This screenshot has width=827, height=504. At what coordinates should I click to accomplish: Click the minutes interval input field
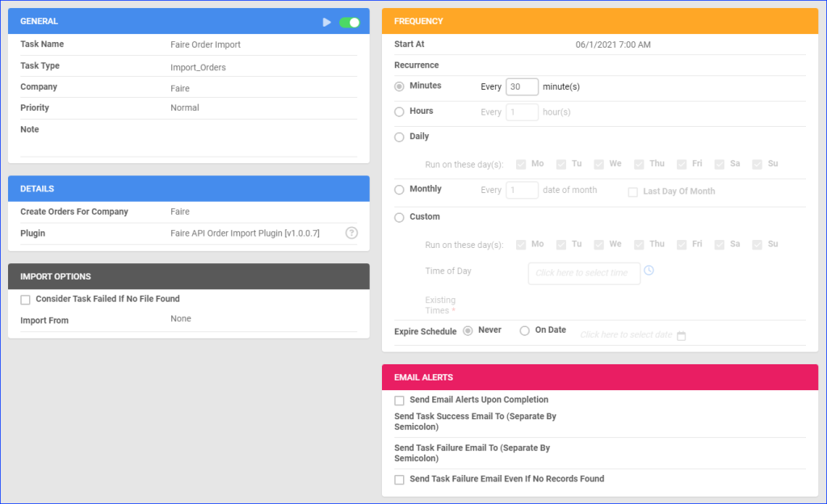pos(522,87)
